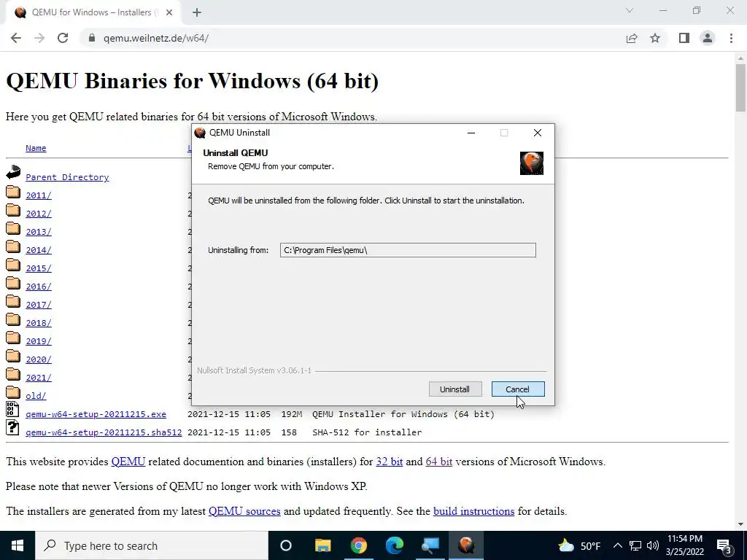Click binary file icon beside the .exe installer
The width and height of the screenshot is (747, 560).
(x=12, y=409)
